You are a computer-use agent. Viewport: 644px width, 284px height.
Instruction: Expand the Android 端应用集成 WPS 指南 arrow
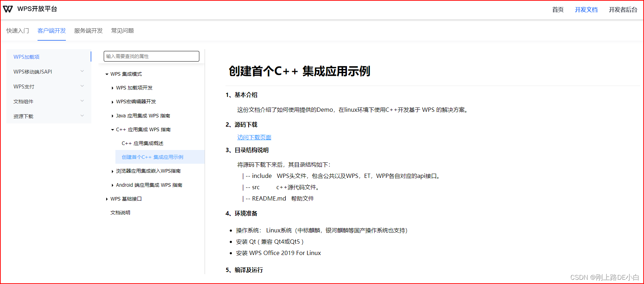(x=113, y=185)
